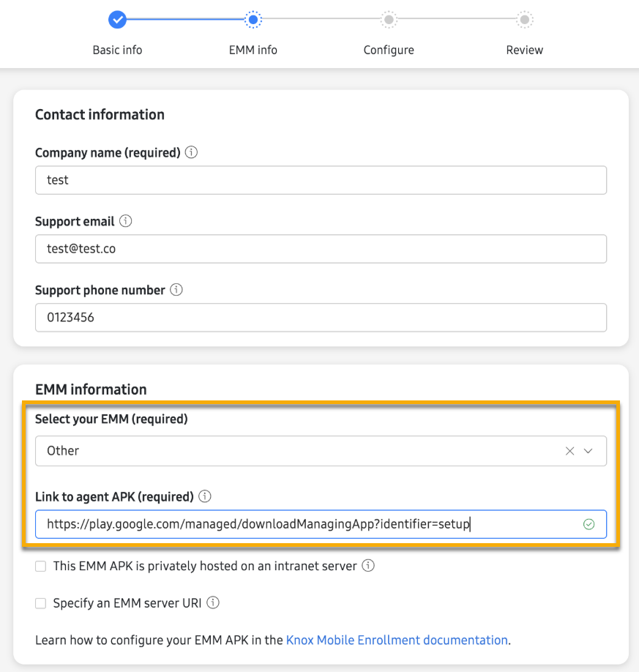Go to the Review step
Screen dimensions: 639x672
(525, 20)
